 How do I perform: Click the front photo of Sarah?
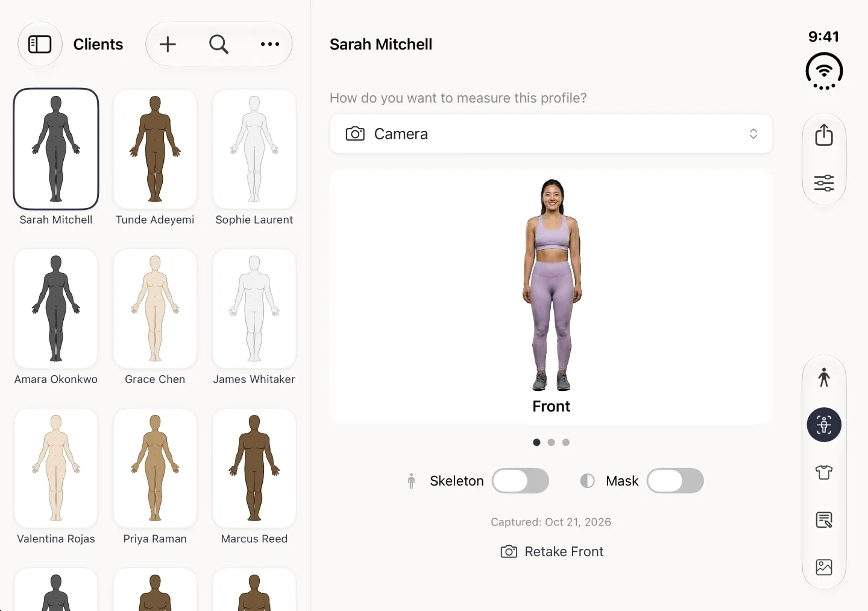[x=552, y=285]
